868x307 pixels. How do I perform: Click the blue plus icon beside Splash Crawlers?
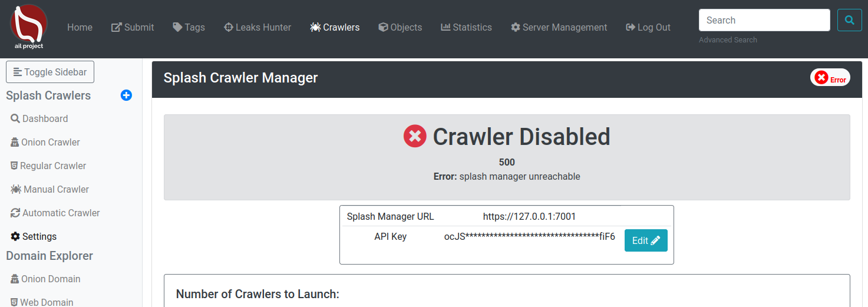click(x=126, y=95)
